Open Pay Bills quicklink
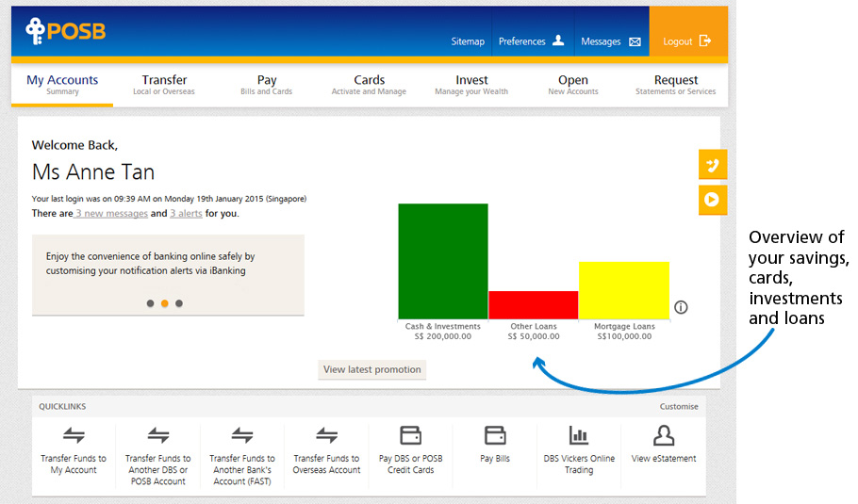 pyautogui.click(x=495, y=445)
